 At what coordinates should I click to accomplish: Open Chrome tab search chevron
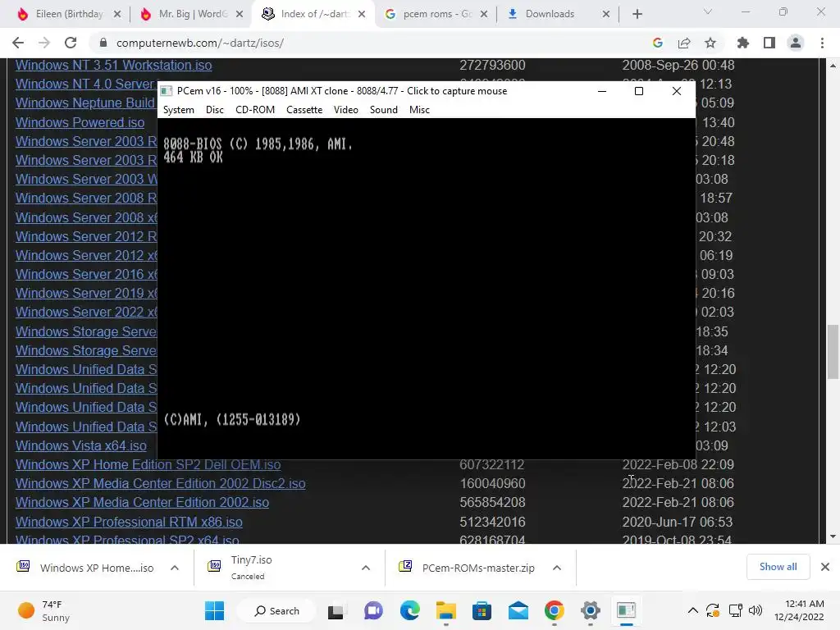click(708, 11)
